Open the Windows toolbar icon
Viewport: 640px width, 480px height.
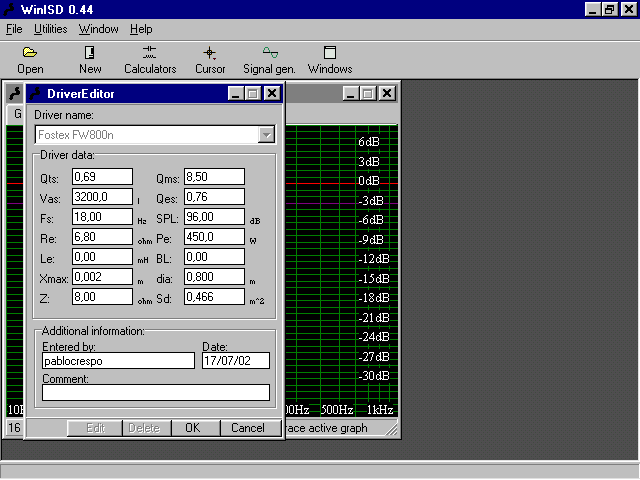point(330,60)
